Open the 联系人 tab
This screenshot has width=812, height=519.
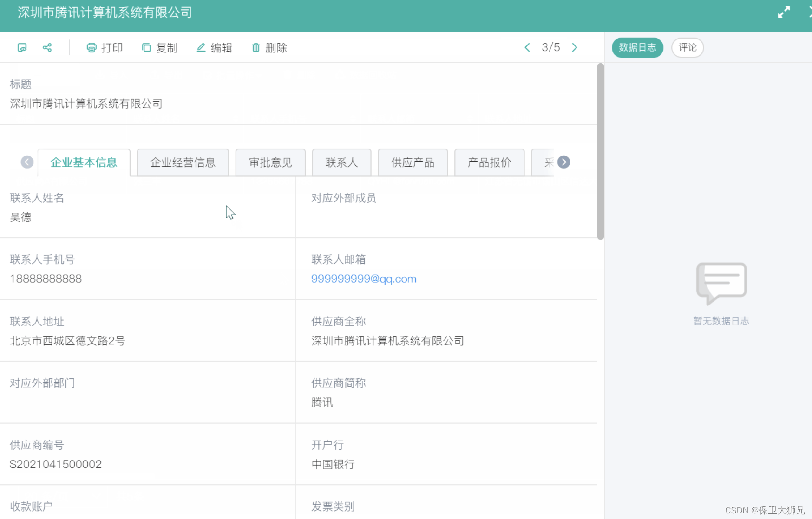click(342, 162)
